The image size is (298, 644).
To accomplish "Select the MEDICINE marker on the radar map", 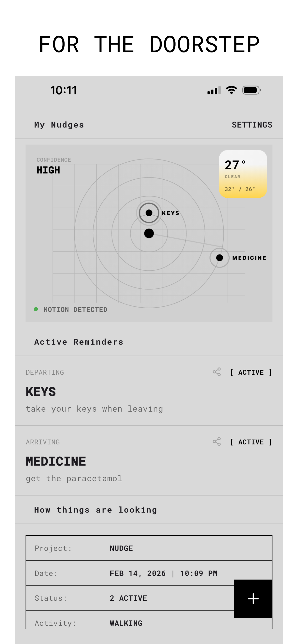I will (x=220, y=258).
